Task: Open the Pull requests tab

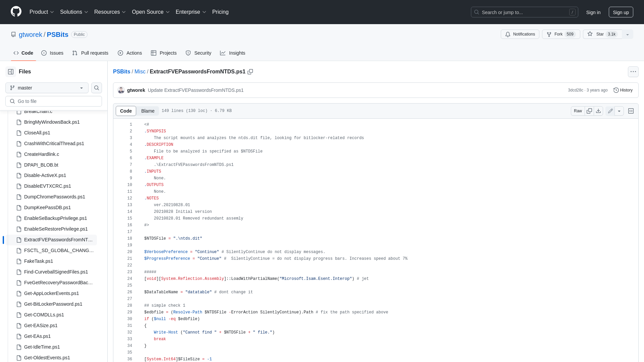Action: [x=90, y=53]
